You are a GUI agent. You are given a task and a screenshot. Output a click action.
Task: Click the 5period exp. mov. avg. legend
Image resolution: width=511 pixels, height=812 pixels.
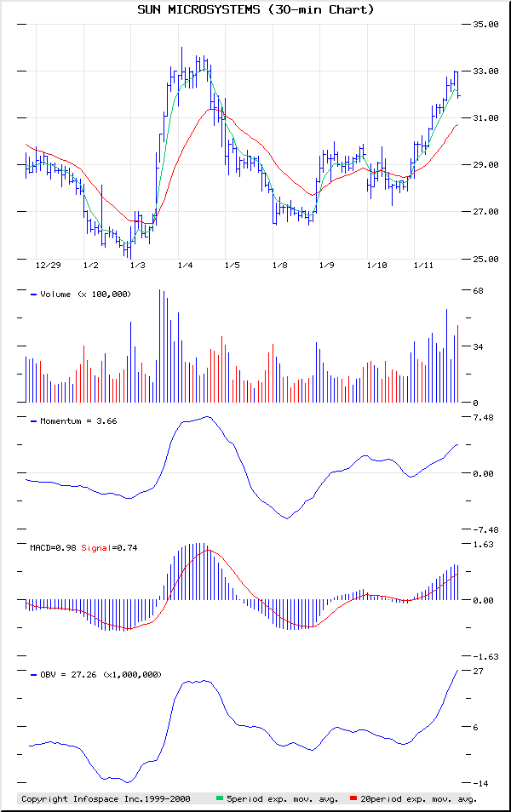(283, 799)
